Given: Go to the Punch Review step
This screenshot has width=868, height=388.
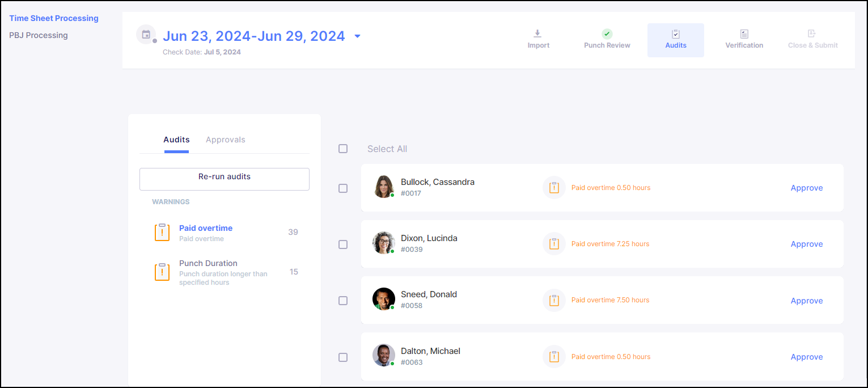Looking at the screenshot, I should coord(607,34).
